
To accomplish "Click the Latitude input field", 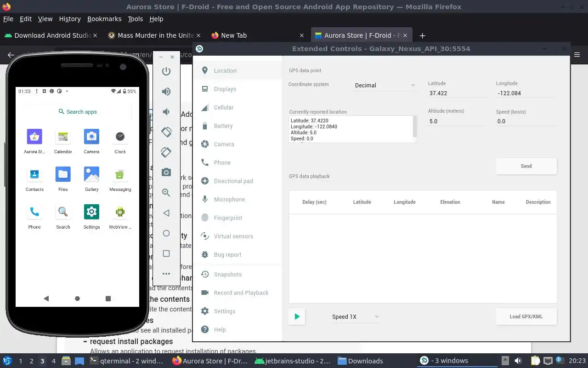I will point(457,93).
